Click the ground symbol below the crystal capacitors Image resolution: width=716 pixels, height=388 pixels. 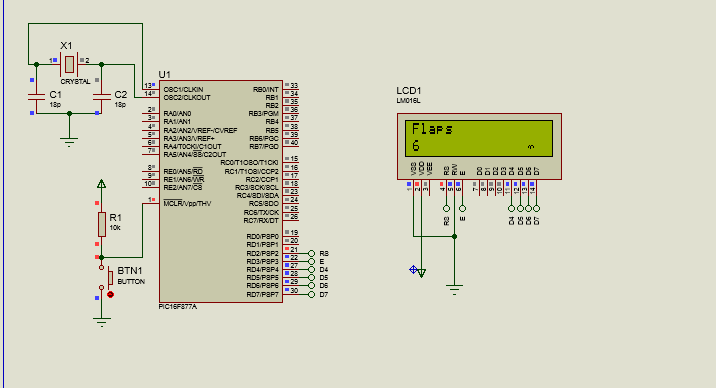pos(69,142)
